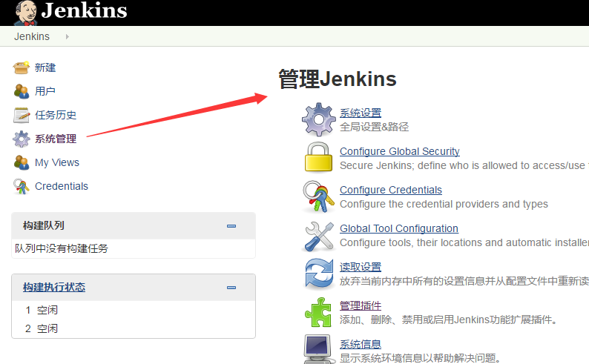This screenshot has width=589, height=364.
Task: Click the 新建 new item box icon
Action: 21,67
